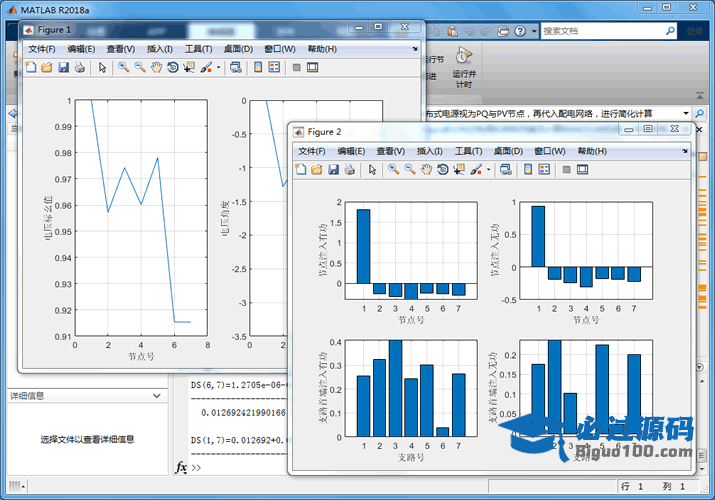Toggle Show Plot Tools in Figure 2

(582, 170)
